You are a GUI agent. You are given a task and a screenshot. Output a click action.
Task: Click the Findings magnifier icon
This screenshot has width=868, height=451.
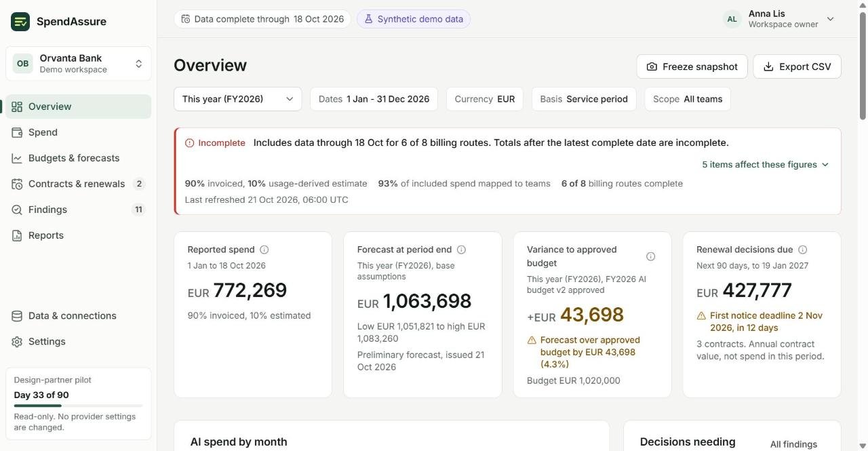pyautogui.click(x=17, y=210)
